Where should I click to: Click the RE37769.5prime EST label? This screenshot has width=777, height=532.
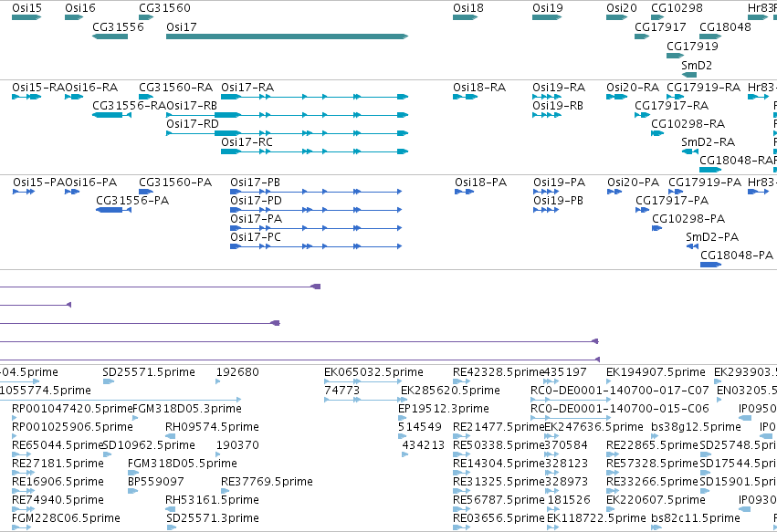click(267, 482)
